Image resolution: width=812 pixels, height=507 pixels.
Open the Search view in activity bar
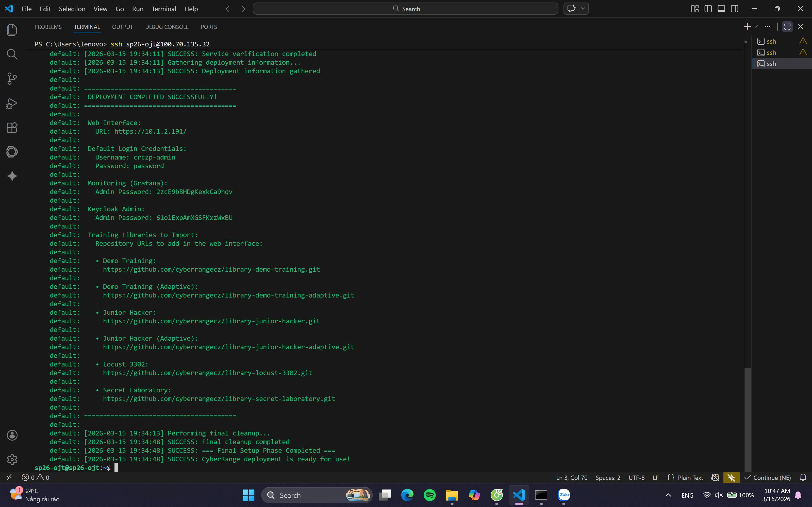coord(12,54)
